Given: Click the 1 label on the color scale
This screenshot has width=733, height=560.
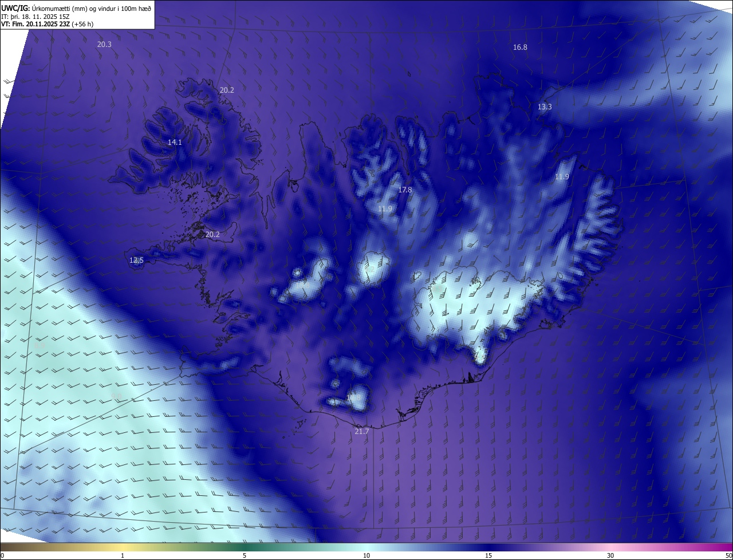Looking at the screenshot, I should [x=123, y=555].
